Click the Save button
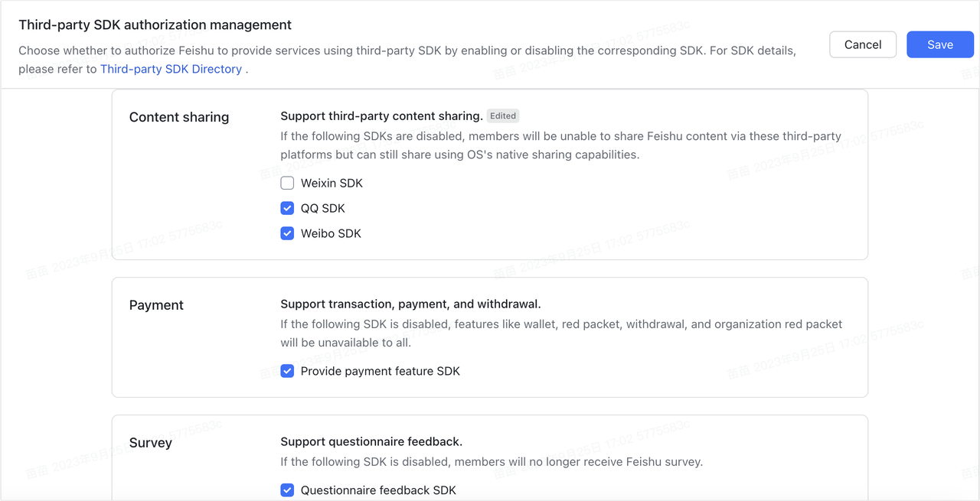Image resolution: width=980 pixels, height=501 pixels. 940,44
